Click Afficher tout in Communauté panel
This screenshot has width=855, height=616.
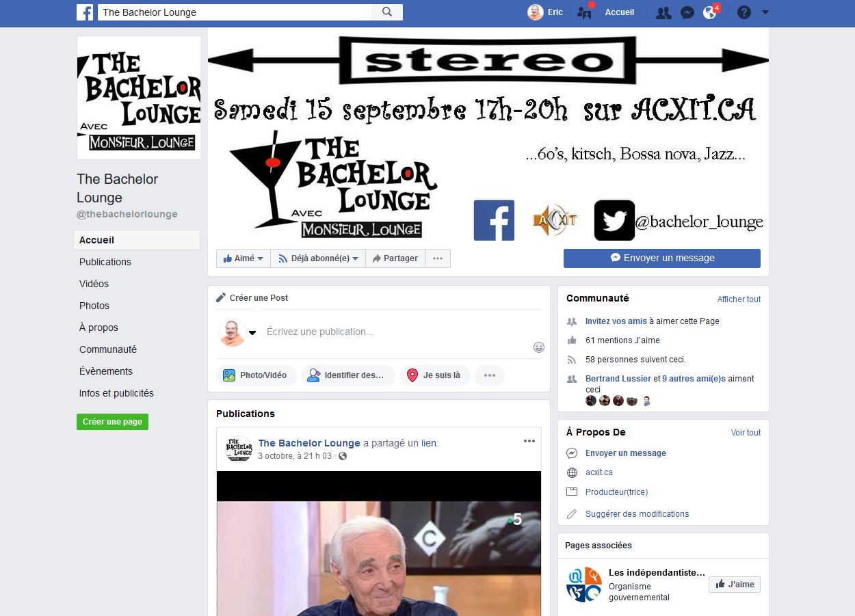[x=739, y=299]
